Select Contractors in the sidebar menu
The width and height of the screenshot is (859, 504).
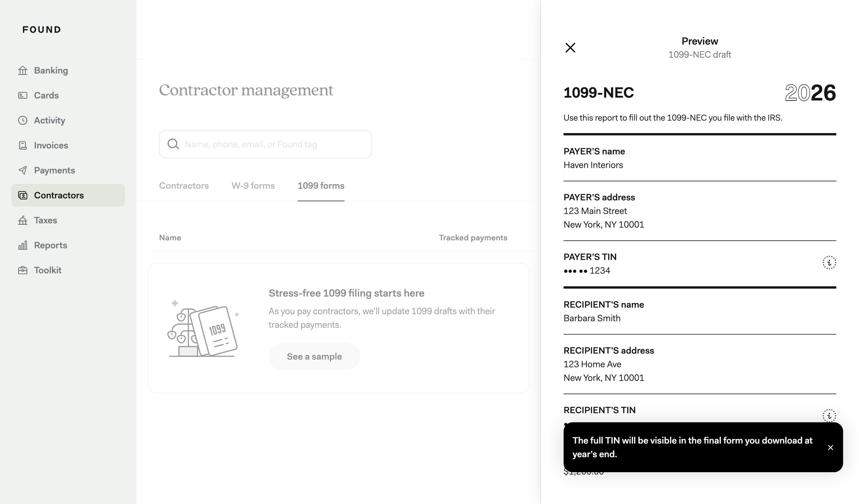[x=68, y=195]
